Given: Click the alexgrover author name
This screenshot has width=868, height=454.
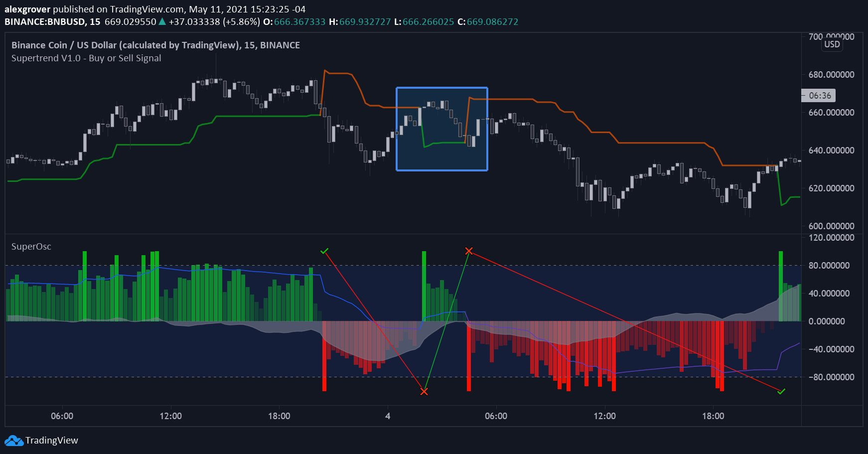Looking at the screenshot, I should (27, 9).
